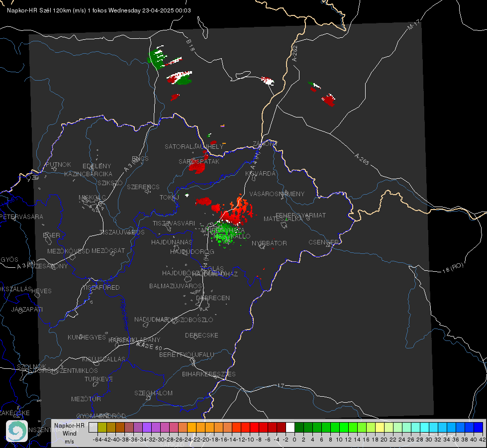Select the MEZŐCSÁT label

(x=108, y=250)
